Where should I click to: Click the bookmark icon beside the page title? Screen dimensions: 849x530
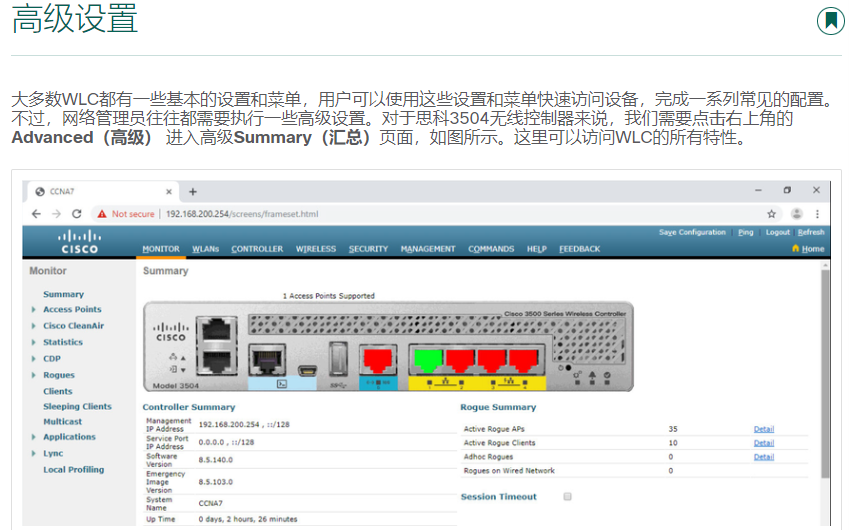click(x=830, y=20)
